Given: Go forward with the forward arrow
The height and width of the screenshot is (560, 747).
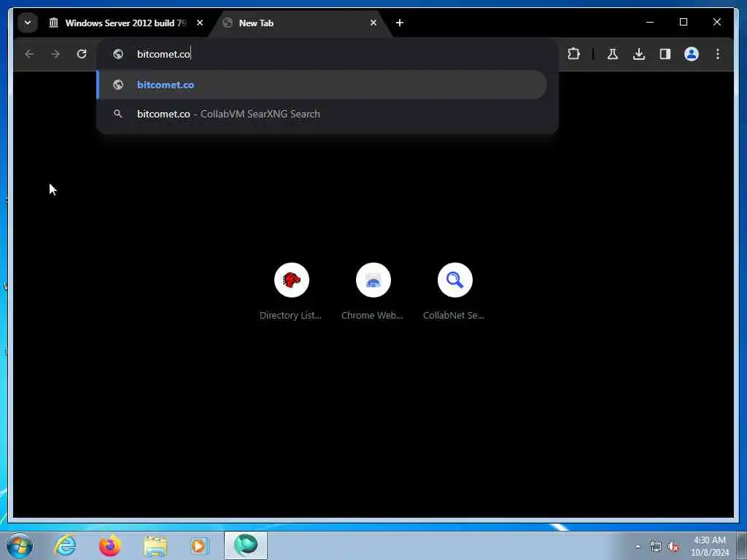Looking at the screenshot, I should tap(55, 54).
